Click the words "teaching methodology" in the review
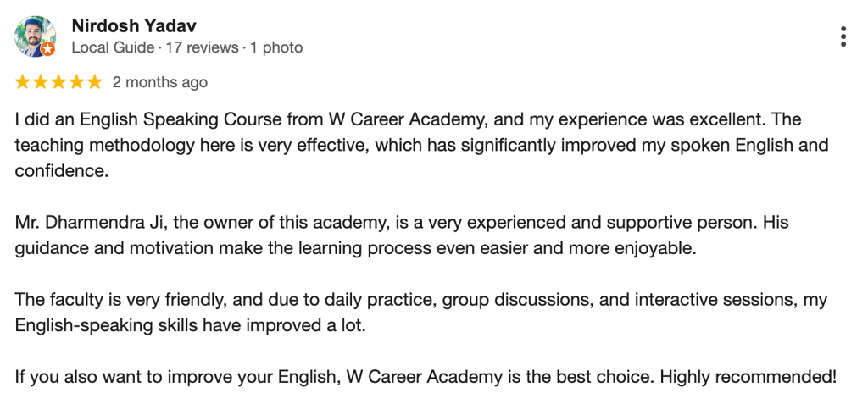This screenshot has height=404, width=868. click(x=105, y=145)
